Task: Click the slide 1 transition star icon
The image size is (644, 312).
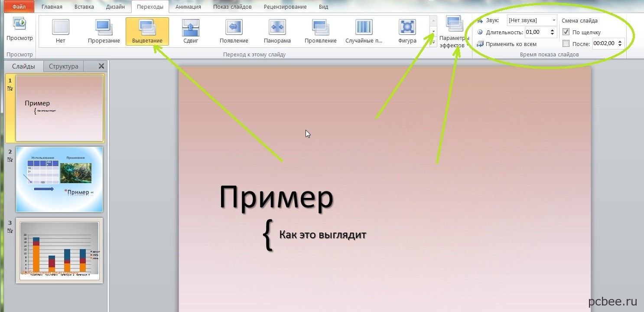Action: click(10, 89)
